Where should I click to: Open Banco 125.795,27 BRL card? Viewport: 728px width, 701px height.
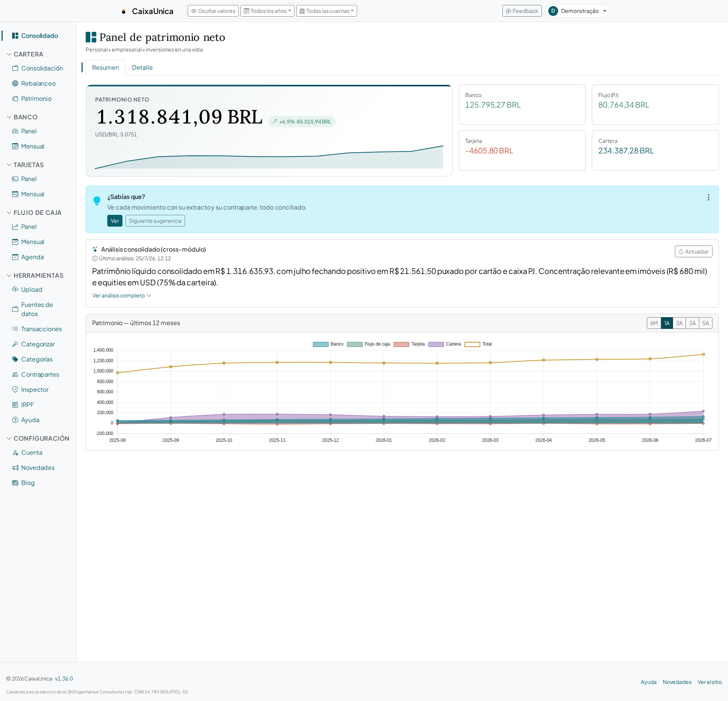522,105
